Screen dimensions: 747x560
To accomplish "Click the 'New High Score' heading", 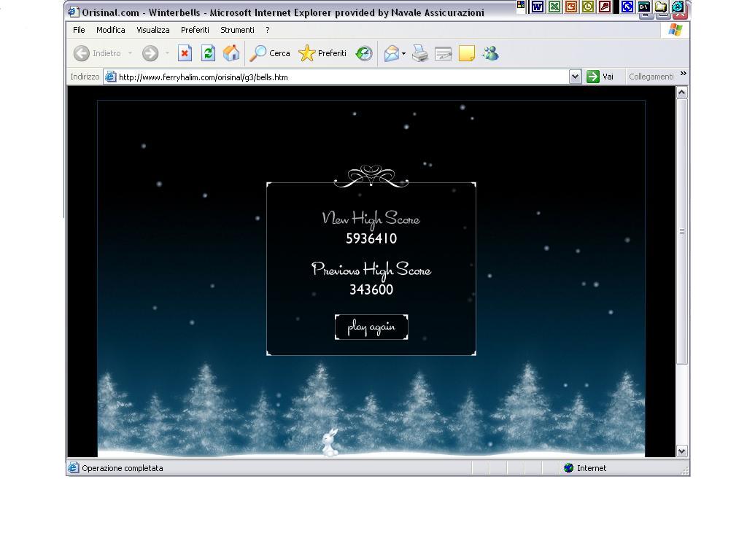I will click(x=371, y=219).
